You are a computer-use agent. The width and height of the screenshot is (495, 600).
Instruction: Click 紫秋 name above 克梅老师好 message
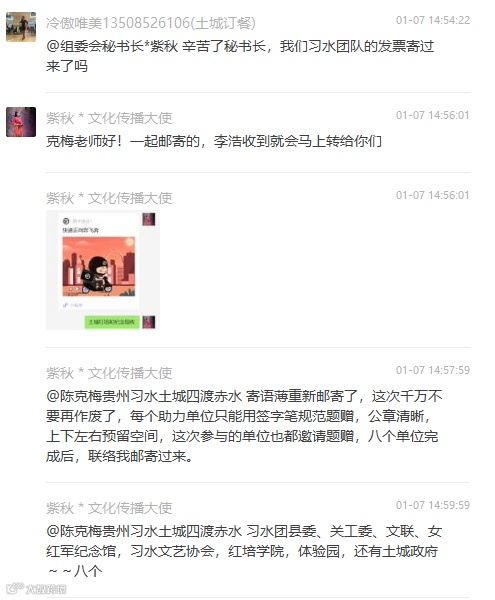pyautogui.click(x=109, y=118)
